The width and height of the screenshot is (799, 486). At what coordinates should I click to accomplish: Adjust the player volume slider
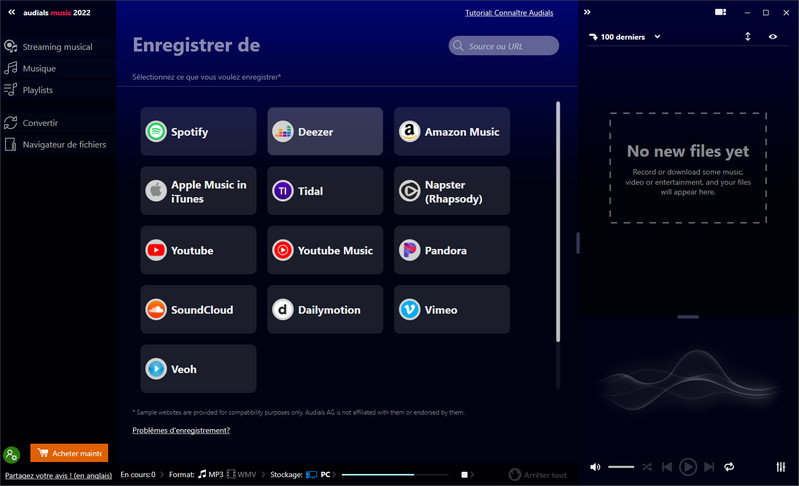(621, 467)
